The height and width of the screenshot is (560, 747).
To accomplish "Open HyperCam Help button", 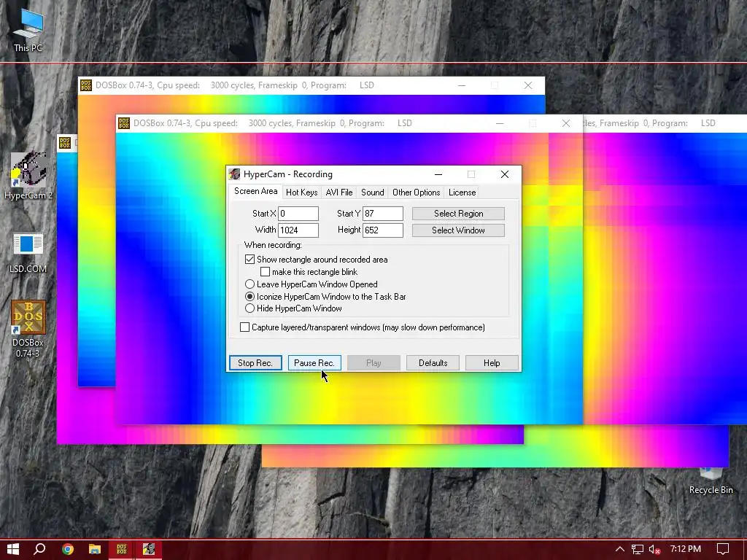I will point(492,363).
